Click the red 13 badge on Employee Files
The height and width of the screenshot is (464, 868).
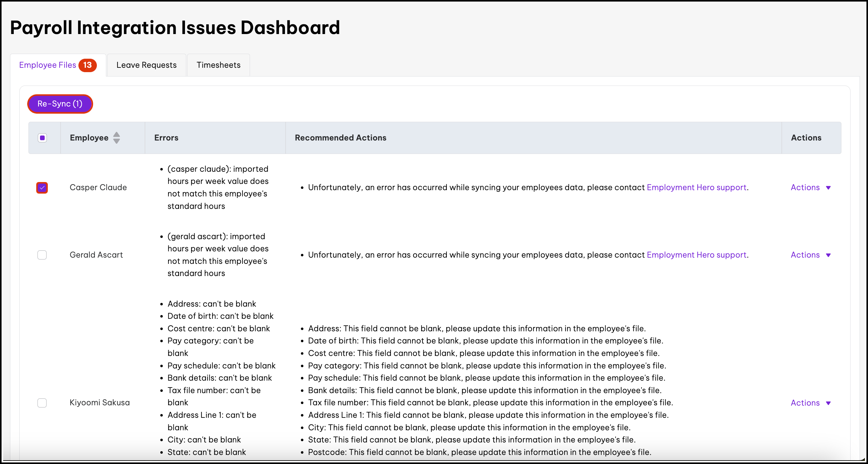[x=87, y=65]
